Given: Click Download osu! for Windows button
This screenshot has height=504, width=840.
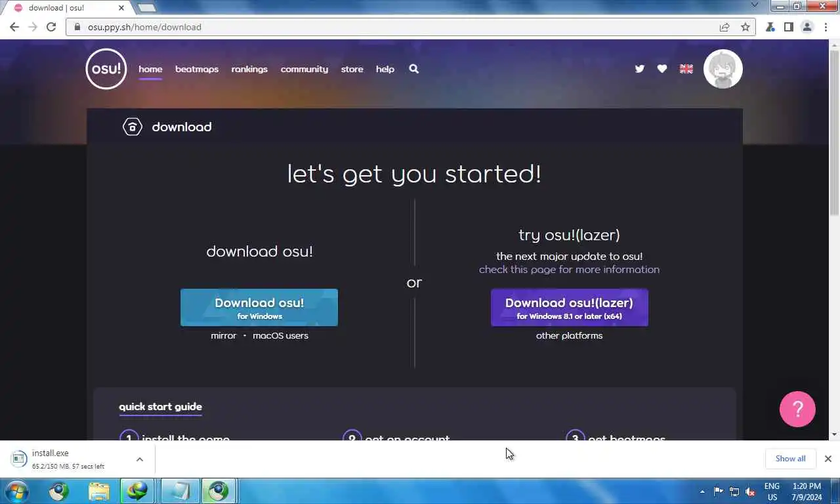Looking at the screenshot, I should (x=259, y=308).
